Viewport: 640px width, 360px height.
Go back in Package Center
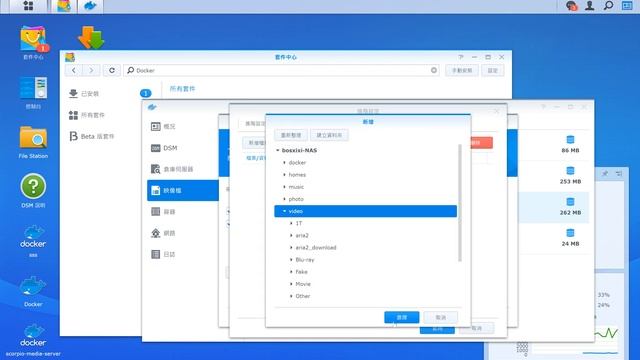[73, 70]
